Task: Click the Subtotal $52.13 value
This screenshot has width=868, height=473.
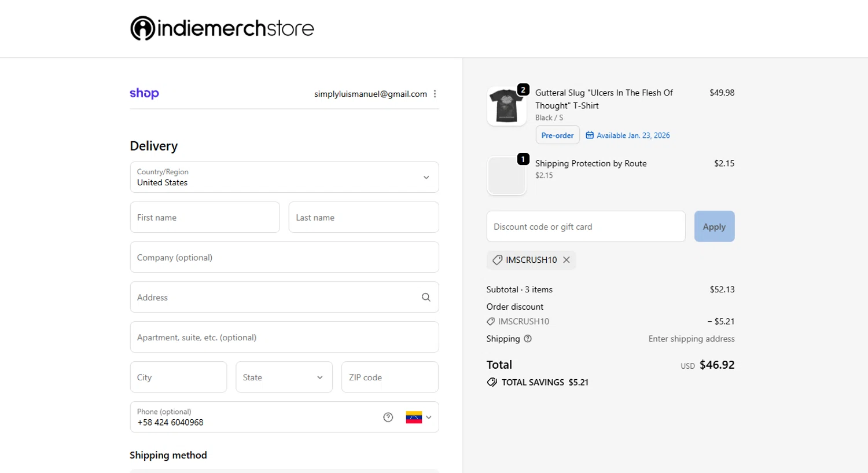Action: (x=722, y=289)
